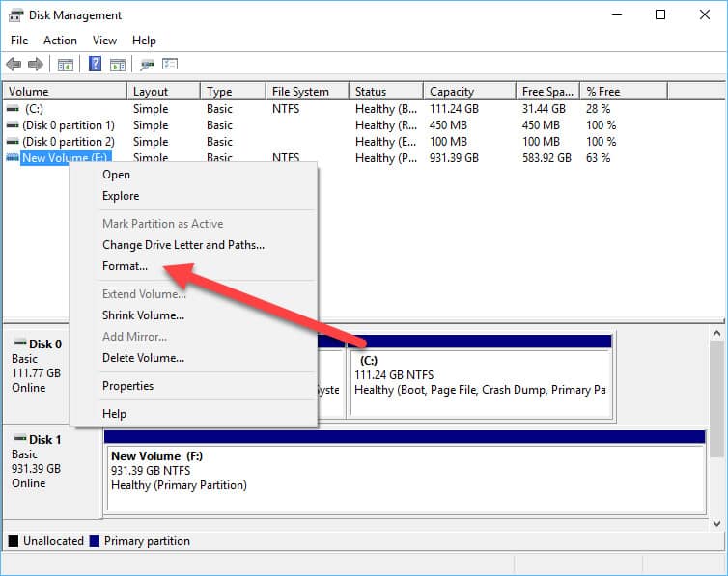The image size is (728, 576).
Task: Select the New Volume (F:) partition block
Action: coord(406,472)
